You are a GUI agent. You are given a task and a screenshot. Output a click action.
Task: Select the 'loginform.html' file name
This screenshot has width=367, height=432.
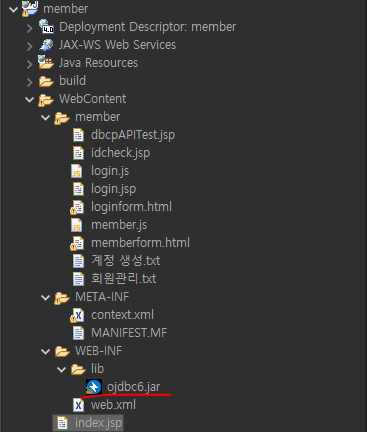(131, 207)
